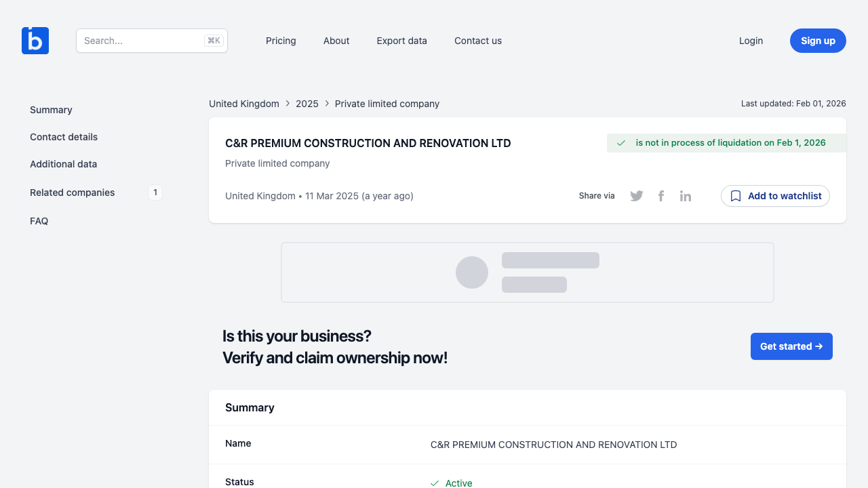Select Additional data in sidebar
Screen dimensions: 868x488
tap(63, 164)
